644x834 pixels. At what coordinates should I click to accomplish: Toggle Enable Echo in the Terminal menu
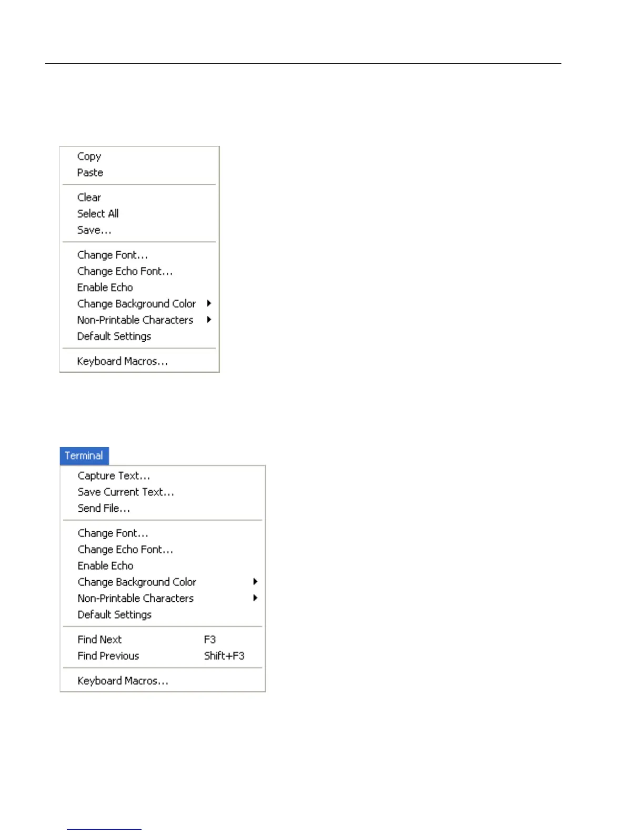(105, 566)
